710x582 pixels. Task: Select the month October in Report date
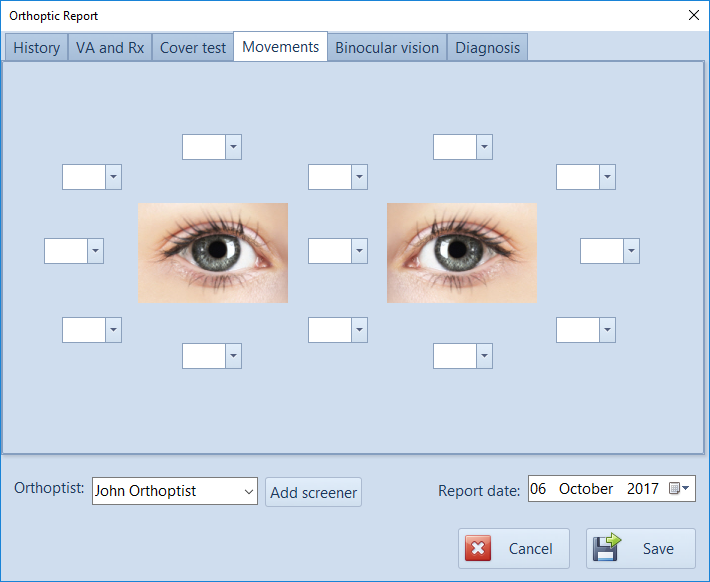point(586,489)
